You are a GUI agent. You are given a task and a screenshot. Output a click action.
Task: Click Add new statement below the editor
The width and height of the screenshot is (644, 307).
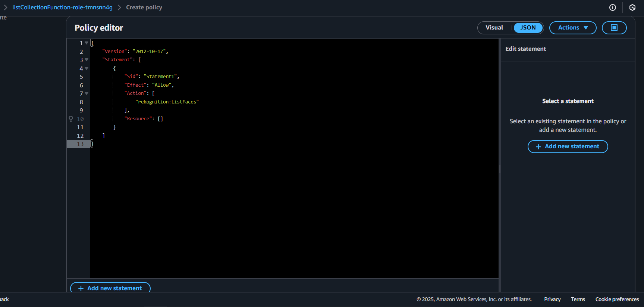click(x=110, y=288)
